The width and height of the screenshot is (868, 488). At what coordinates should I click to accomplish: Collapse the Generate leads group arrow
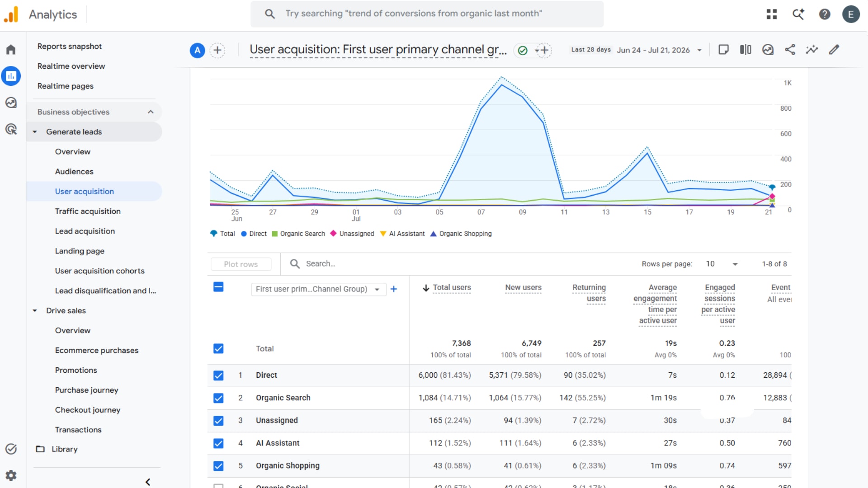point(35,132)
